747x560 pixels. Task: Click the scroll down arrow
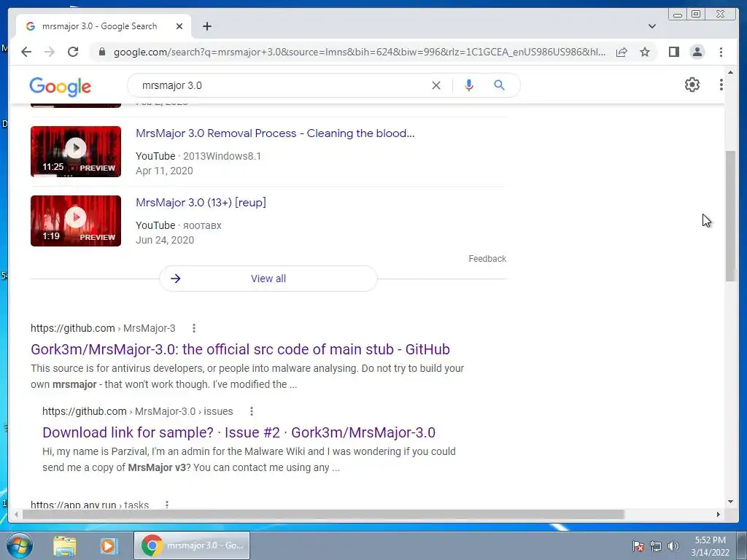[x=730, y=502]
